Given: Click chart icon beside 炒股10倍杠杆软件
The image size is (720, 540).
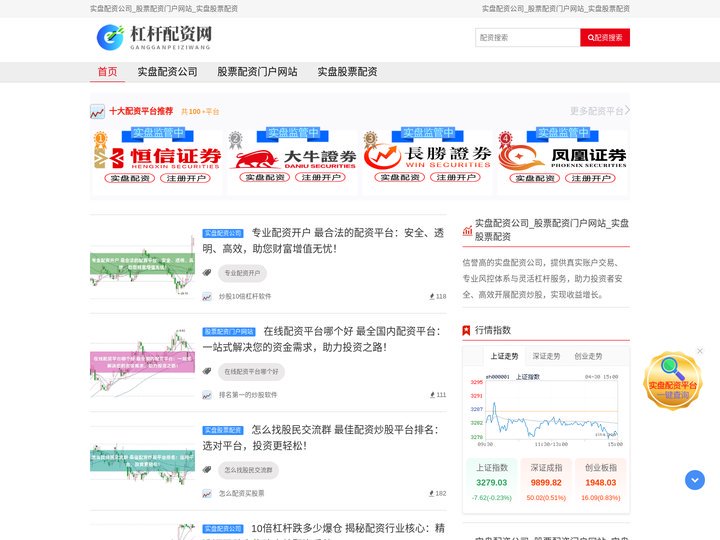Looking at the screenshot, I should (207, 297).
